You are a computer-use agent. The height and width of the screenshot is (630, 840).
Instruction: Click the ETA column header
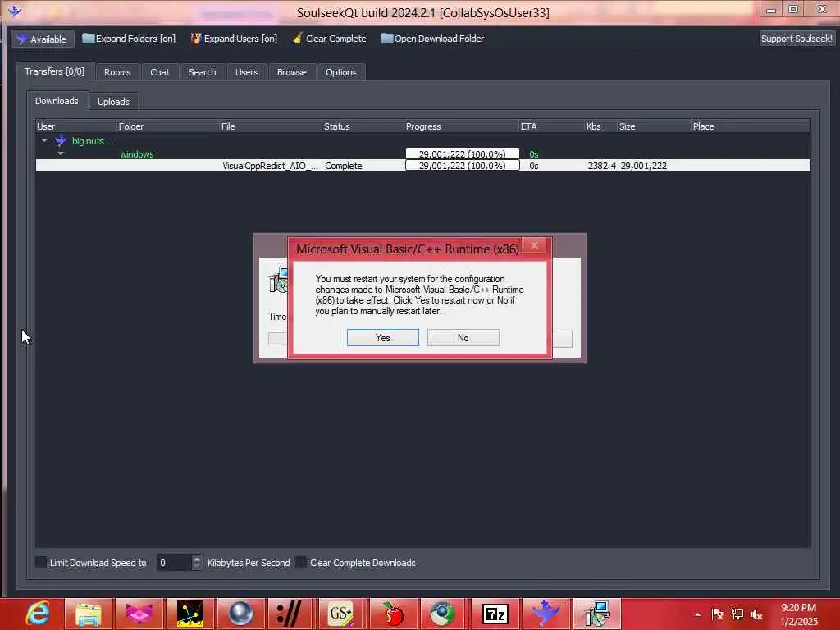[x=552, y=126]
